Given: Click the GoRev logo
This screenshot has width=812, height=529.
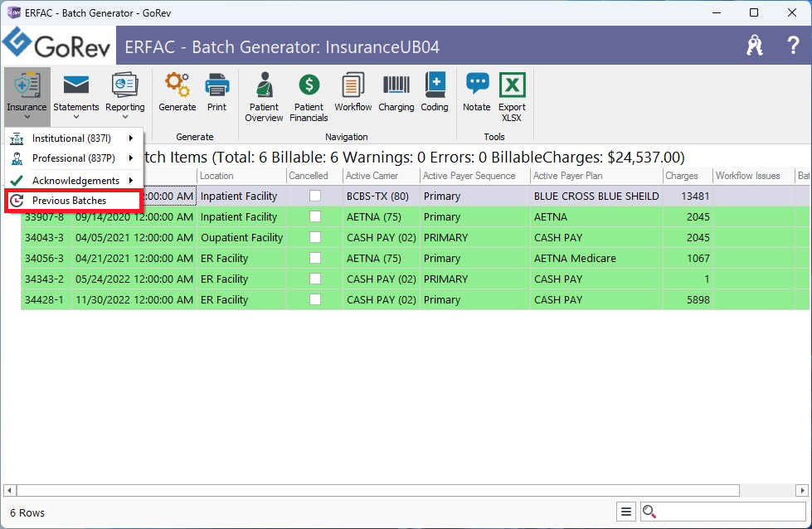Looking at the screenshot, I should pos(57,45).
